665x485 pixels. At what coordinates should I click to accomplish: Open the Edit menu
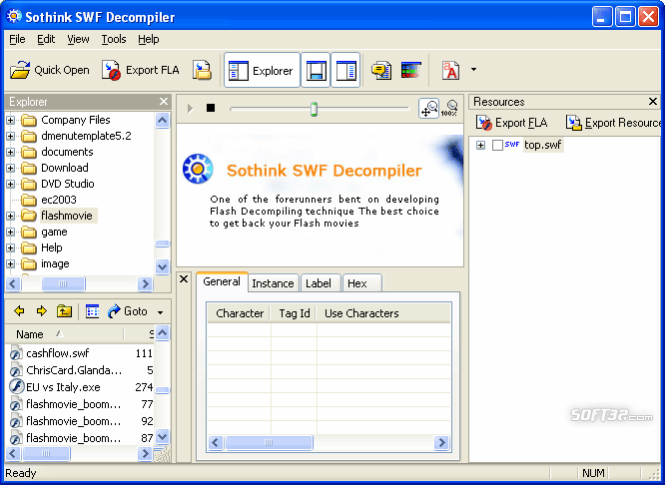click(x=46, y=39)
